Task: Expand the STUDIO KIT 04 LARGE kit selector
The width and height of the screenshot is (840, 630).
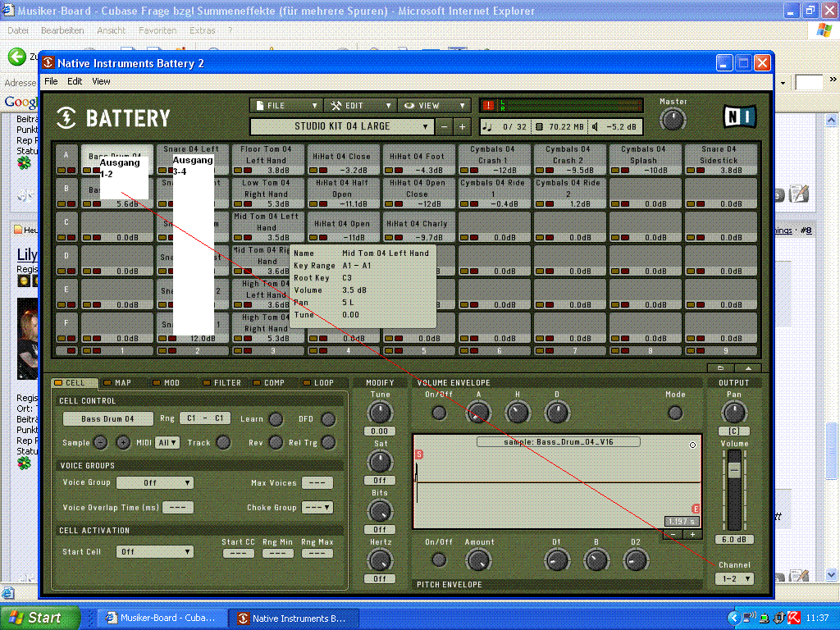Action: (341, 126)
